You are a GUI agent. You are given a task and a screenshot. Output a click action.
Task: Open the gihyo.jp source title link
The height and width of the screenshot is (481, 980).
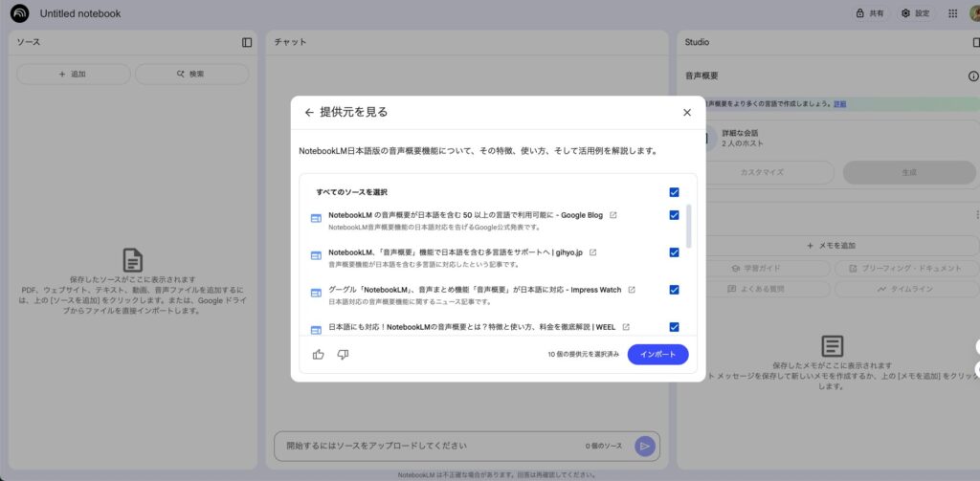456,252
